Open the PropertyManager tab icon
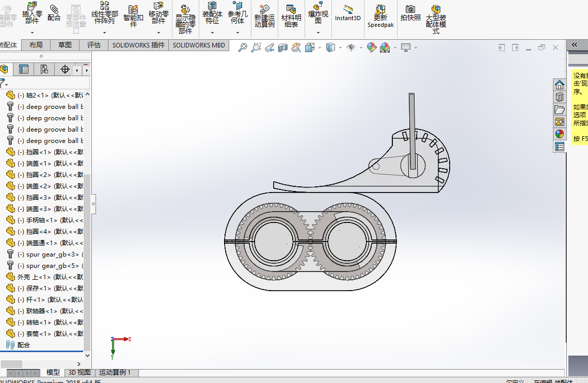The width and height of the screenshot is (588, 383). point(24,69)
